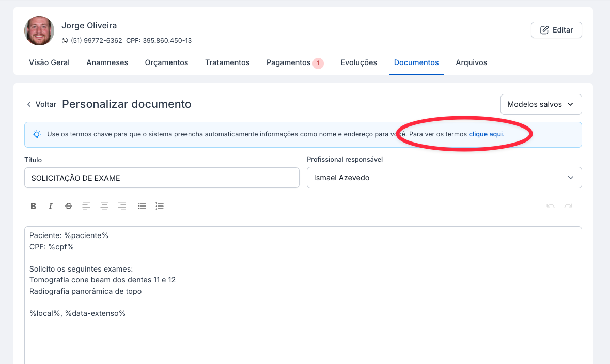
Task: Open the Anamneses tab
Action: (107, 62)
